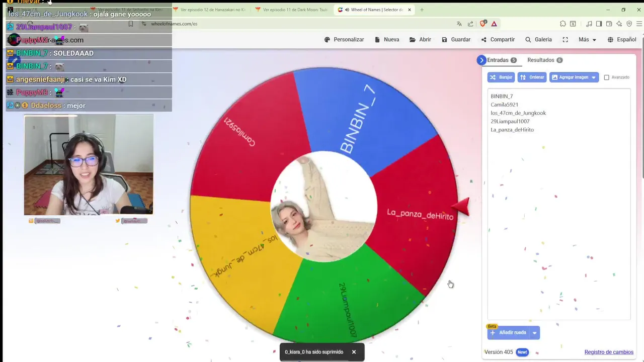Save the wheel with Guardar

[x=456, y=40]
